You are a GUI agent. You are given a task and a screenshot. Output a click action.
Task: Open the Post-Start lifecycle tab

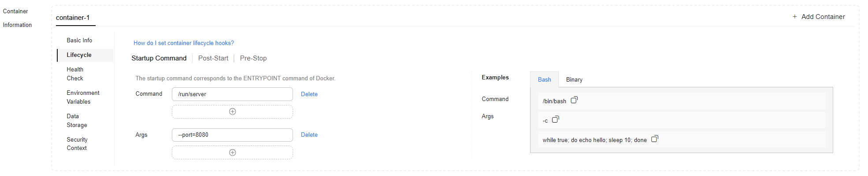point(213,58)
